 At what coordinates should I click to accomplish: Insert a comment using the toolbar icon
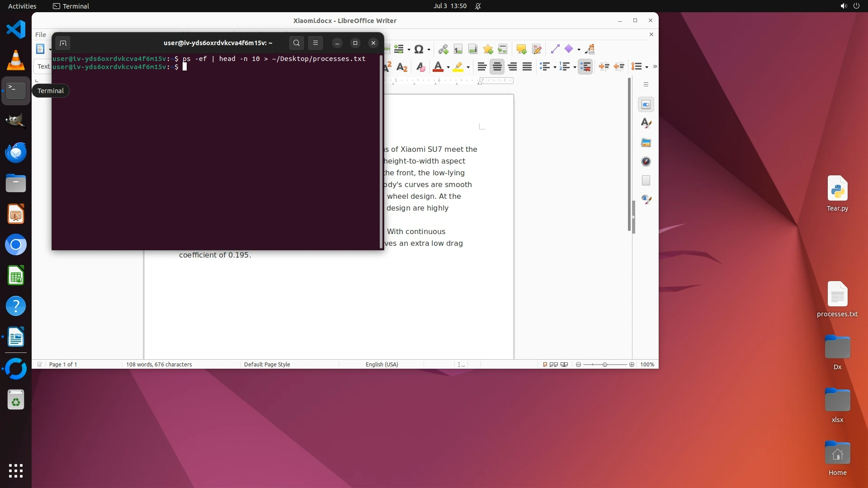pos(521,49)
